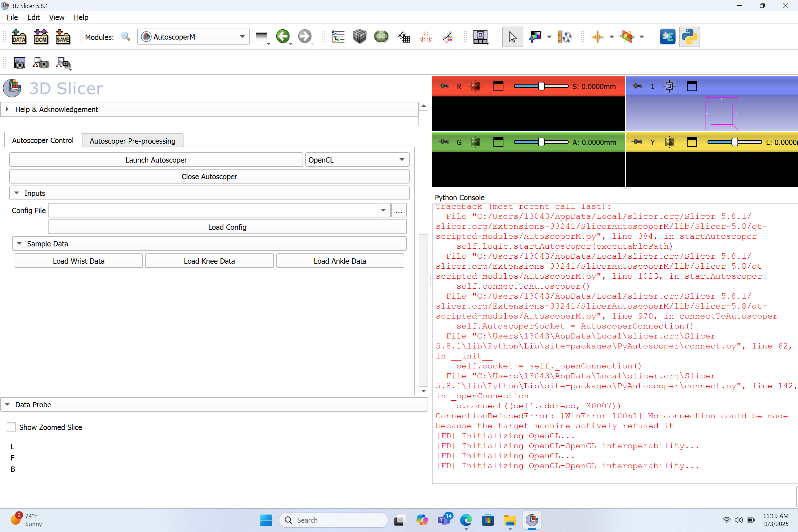The width and height of the screenshot is (798, 532).
Task: Click the Red slice offset slider
Action: point(541,86)
